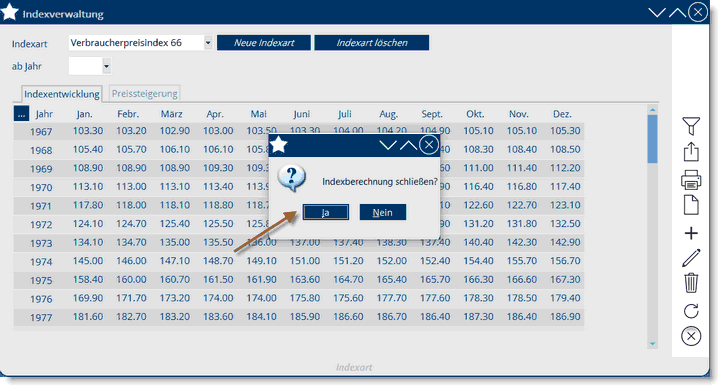Refresh data using circular arrow icon
This screenshot has width=720, height=387.
click(x=691, y=311)
